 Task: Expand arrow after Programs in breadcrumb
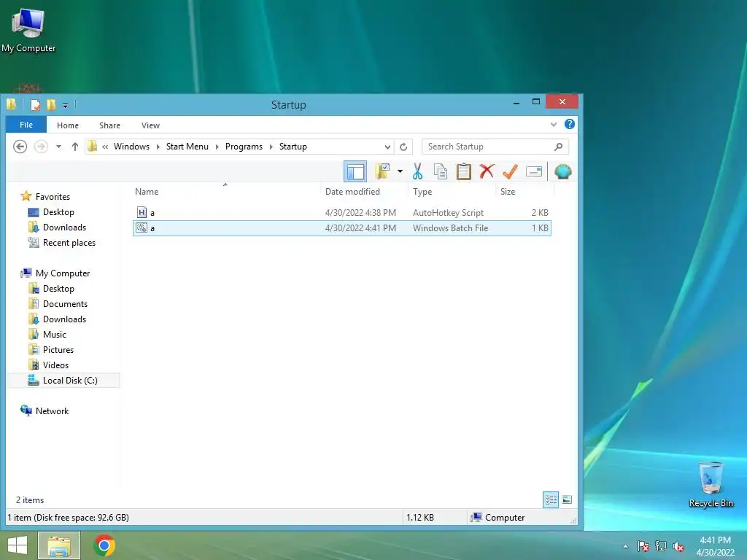tap(271, 147)
